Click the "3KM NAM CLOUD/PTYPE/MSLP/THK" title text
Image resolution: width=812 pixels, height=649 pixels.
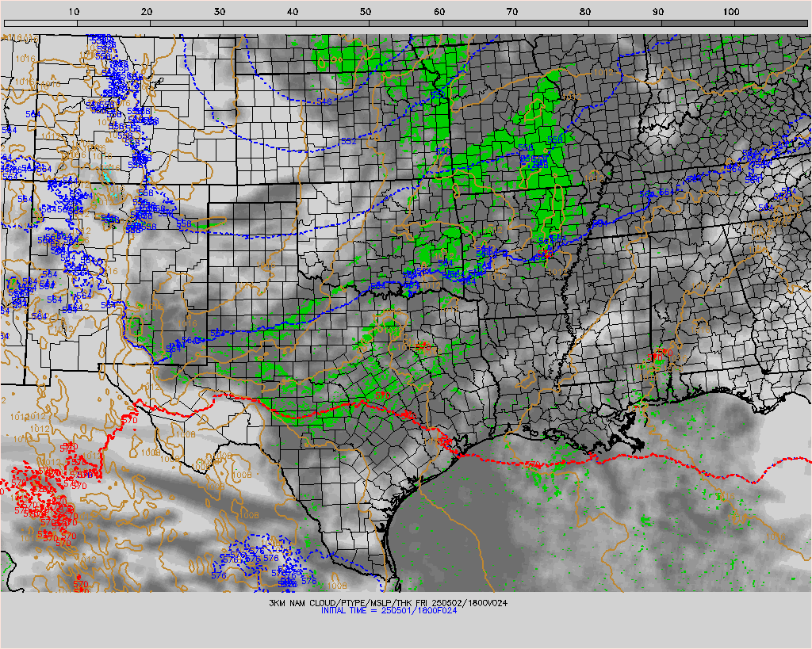coord(340,603)
